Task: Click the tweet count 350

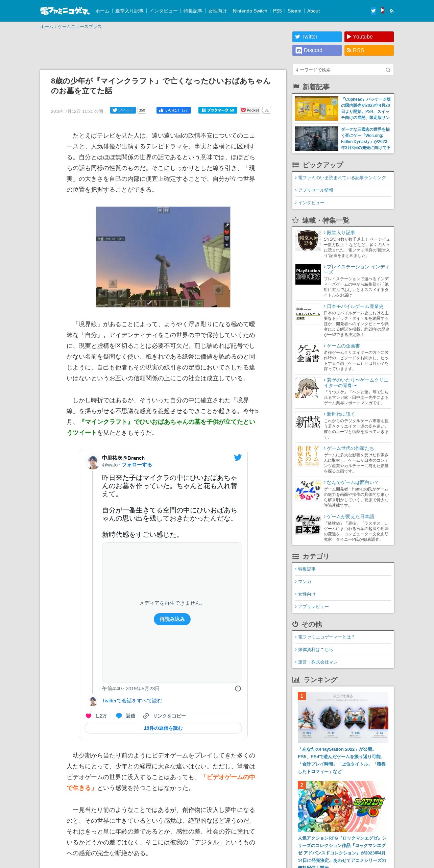Action: (x=142, y=110)
